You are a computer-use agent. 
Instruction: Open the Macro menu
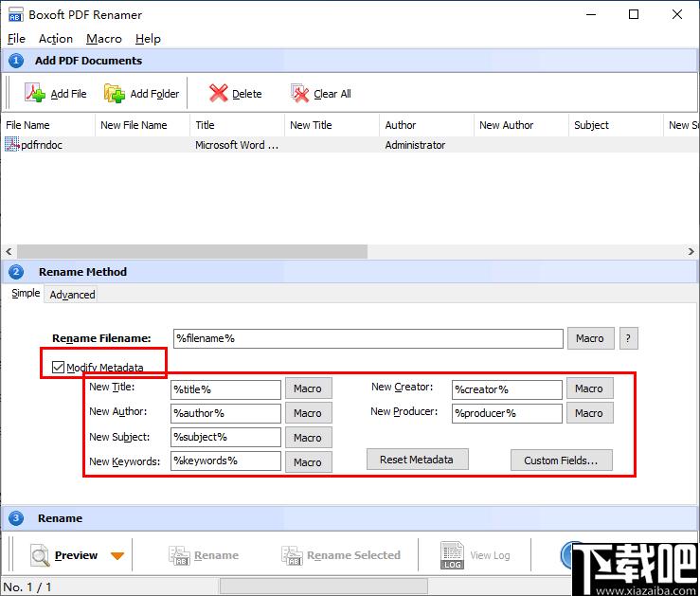[x=103, y=39]
